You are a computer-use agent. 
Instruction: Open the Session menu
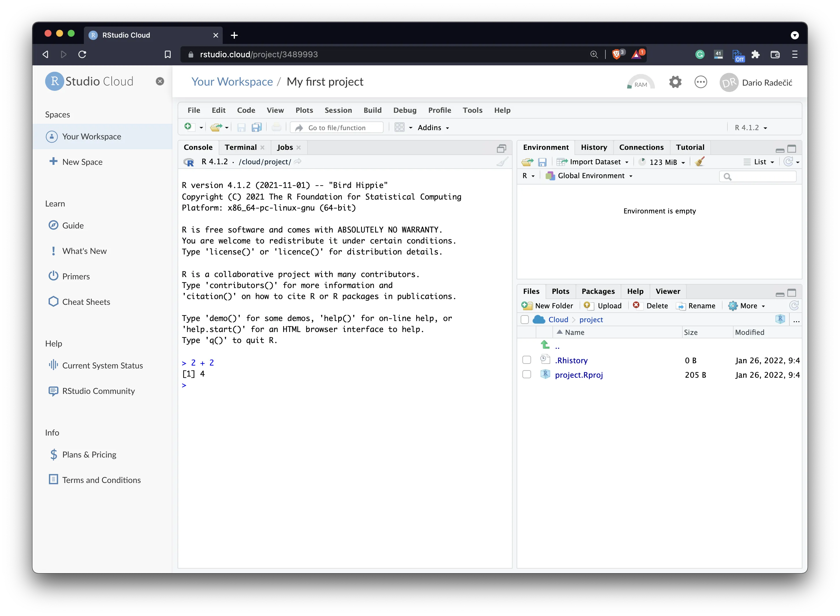338,110
